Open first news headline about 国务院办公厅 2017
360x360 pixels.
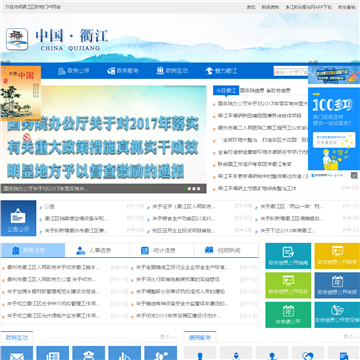263,104
